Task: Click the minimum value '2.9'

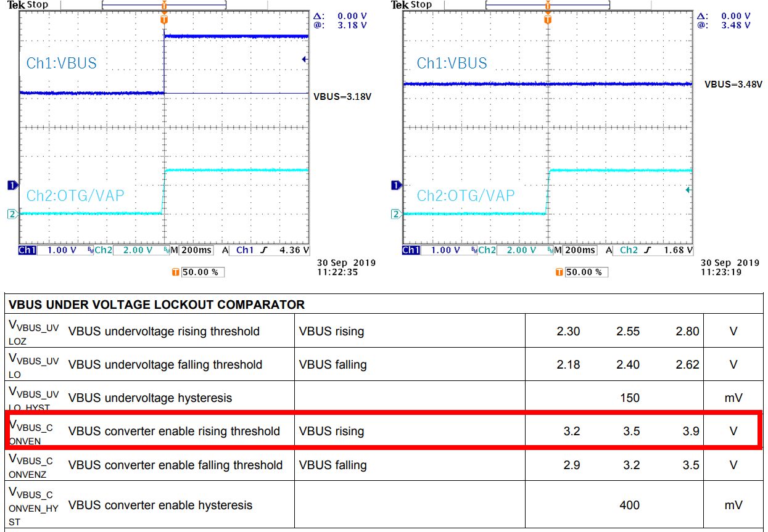Action: click(x=572, y=465)
